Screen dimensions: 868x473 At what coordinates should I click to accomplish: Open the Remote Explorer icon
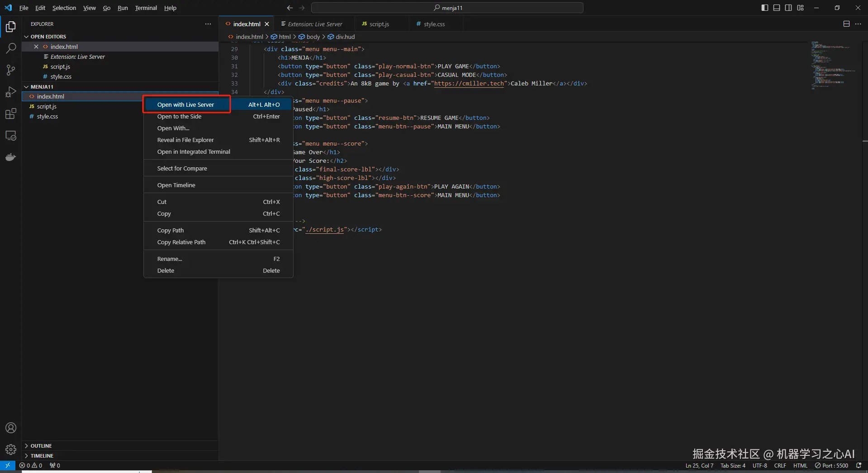tap(11, 136)
